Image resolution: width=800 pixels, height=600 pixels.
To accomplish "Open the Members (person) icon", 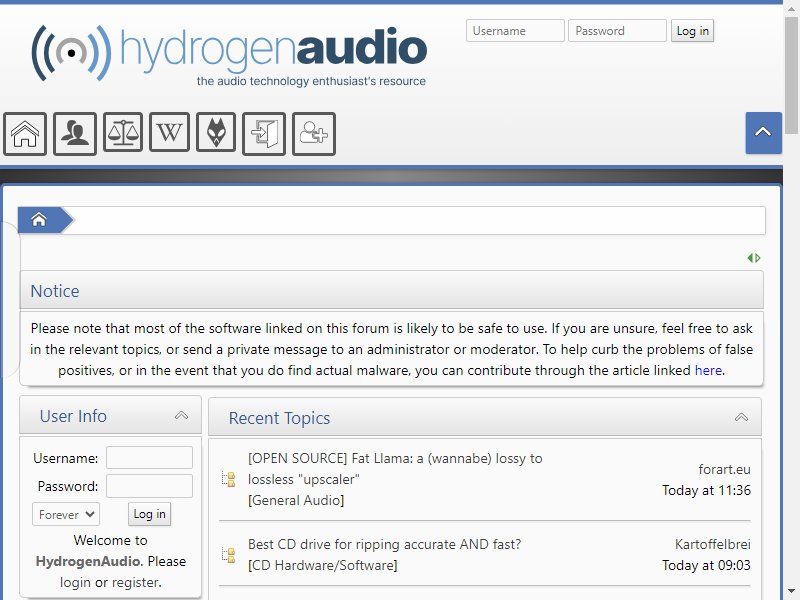I will pyautogui.click(x=75, y=134).
